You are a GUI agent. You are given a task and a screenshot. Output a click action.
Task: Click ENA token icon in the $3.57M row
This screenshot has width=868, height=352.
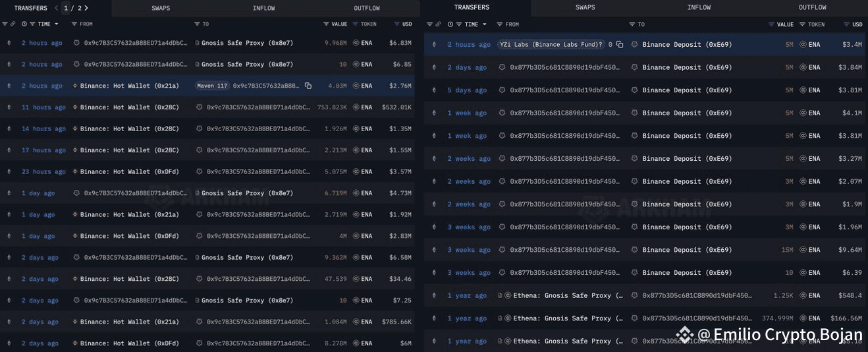(356, 171)
